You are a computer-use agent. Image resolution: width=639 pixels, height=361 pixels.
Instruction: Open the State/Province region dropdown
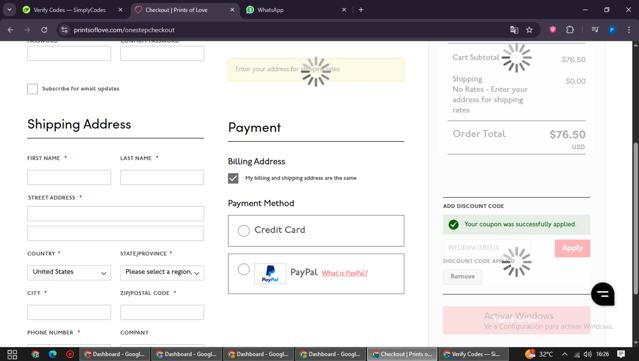click(162, 272)
